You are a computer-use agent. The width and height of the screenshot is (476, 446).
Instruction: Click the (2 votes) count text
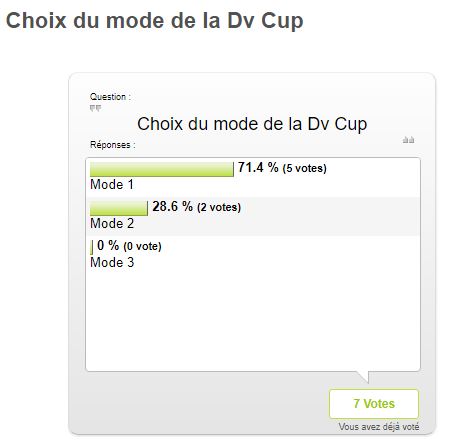219,207
